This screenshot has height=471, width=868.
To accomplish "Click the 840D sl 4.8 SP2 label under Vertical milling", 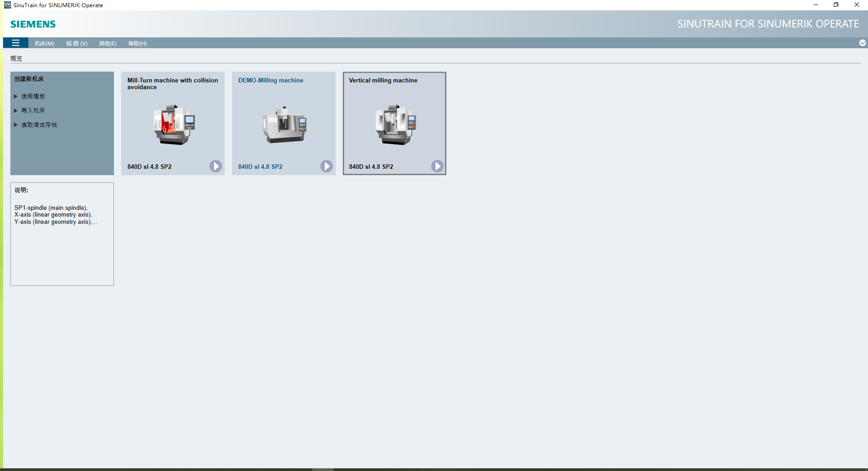I will pyautogui.click(x=371, y=167).
